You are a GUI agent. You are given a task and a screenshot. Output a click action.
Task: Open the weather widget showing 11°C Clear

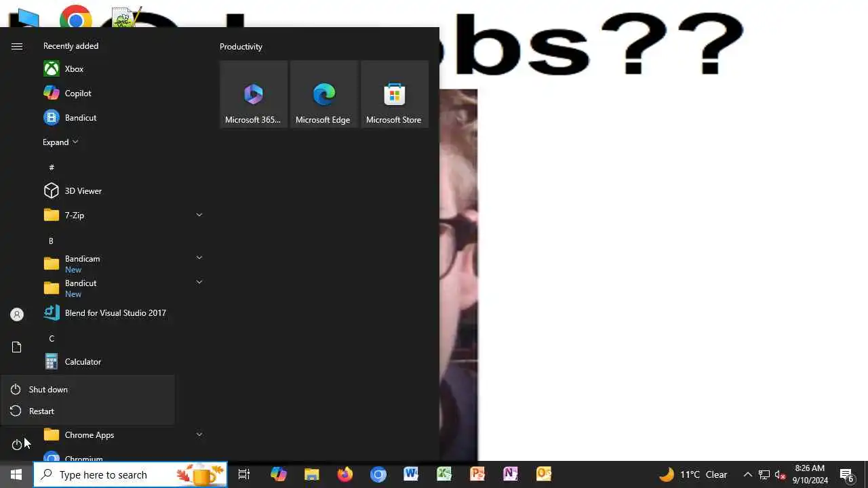693,474
